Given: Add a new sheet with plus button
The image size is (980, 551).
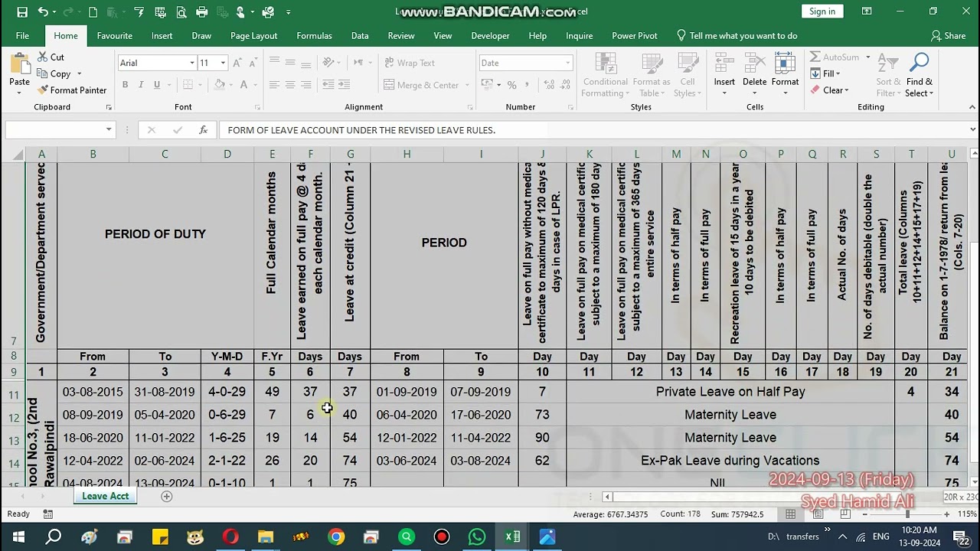Looking at the screenshot, I should [x=166, y=496].
